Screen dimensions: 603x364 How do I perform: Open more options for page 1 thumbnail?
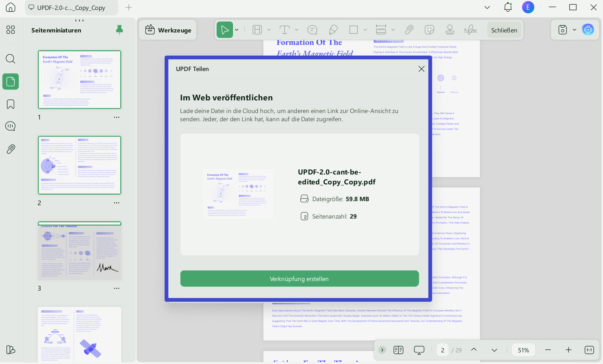117,117
